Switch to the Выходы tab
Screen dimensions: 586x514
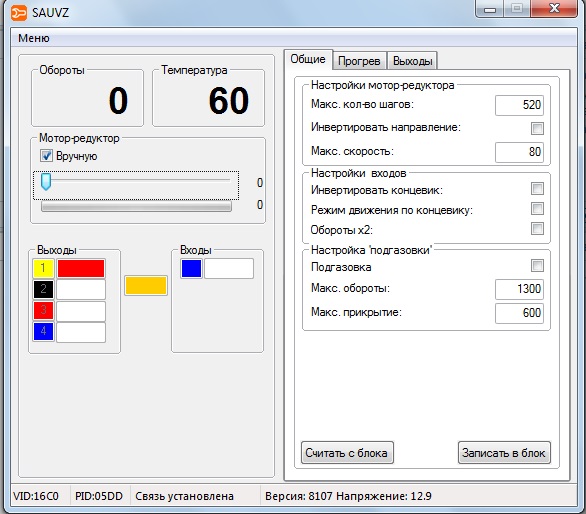[x=413, y=61]
